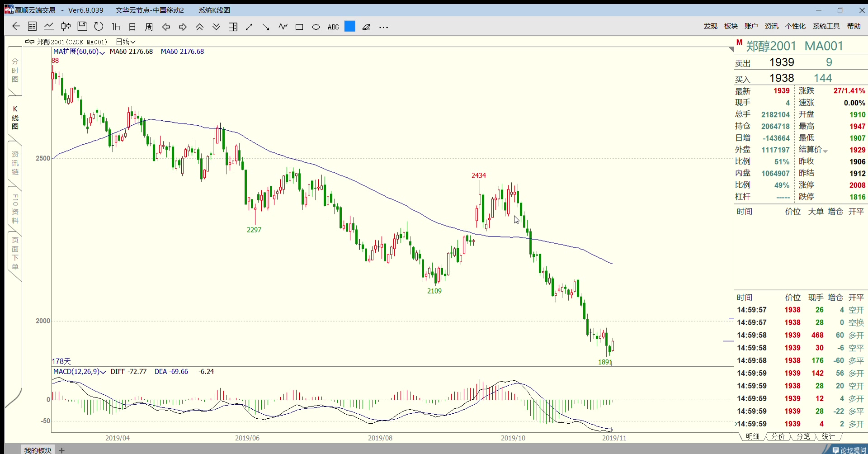
Task: Select the rectangle drawing tool
Action: click(299, 27)
